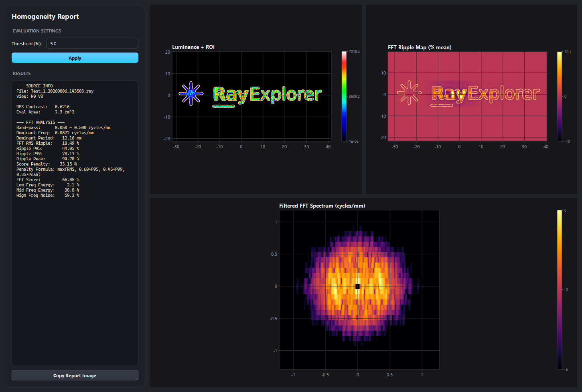582x392 pixels.
Task: Select the 'Homogeneity Report' heading
Action: coord(45,16)
